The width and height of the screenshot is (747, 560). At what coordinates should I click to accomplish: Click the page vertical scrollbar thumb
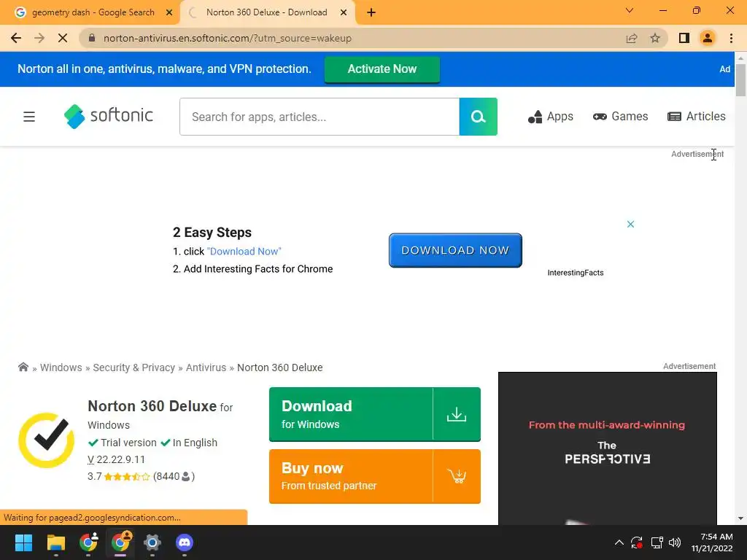tap(740, 79)
